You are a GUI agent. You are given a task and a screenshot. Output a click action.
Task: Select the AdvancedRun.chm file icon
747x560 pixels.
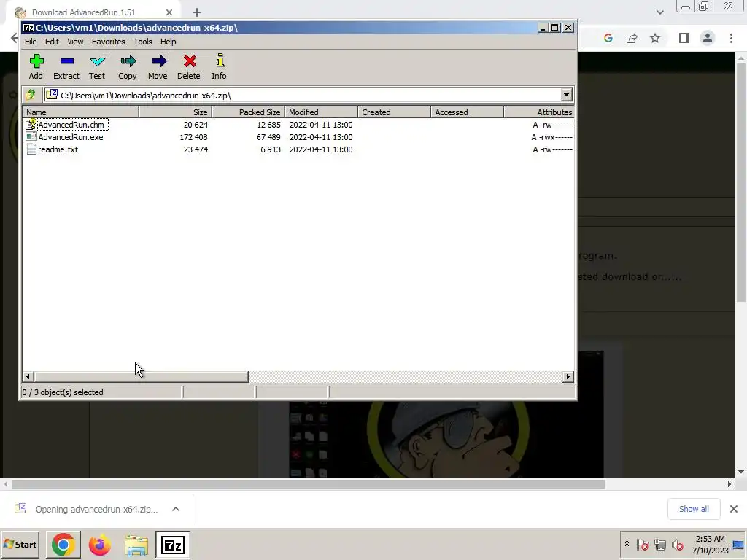31,124
